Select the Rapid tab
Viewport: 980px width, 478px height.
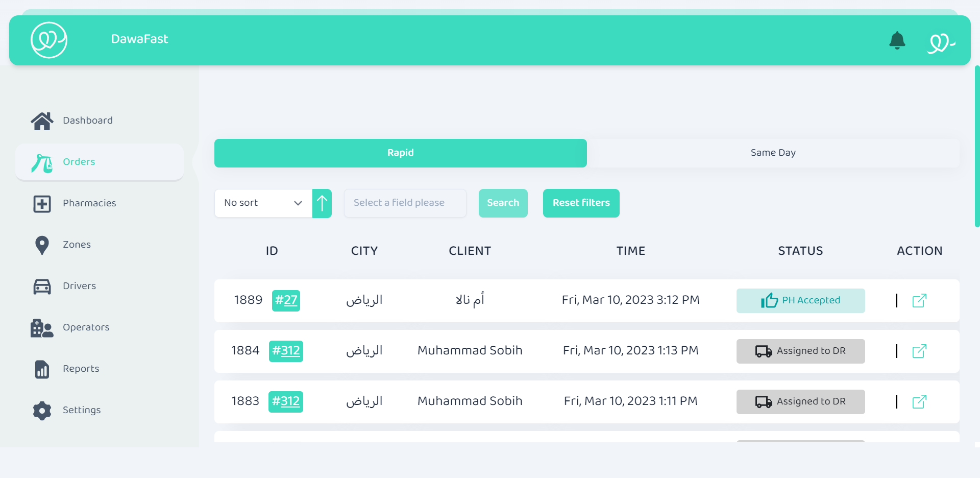click(x=400, y=153)
